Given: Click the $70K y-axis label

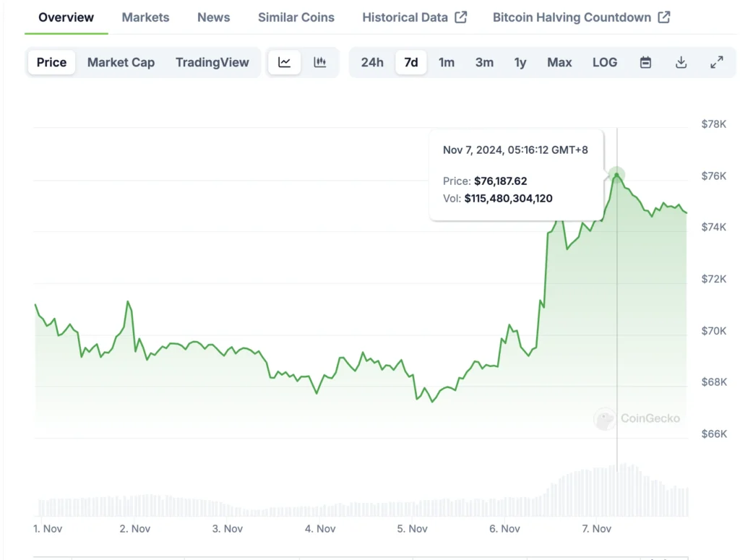Looking at the screenshot, I should coord(713,331).
